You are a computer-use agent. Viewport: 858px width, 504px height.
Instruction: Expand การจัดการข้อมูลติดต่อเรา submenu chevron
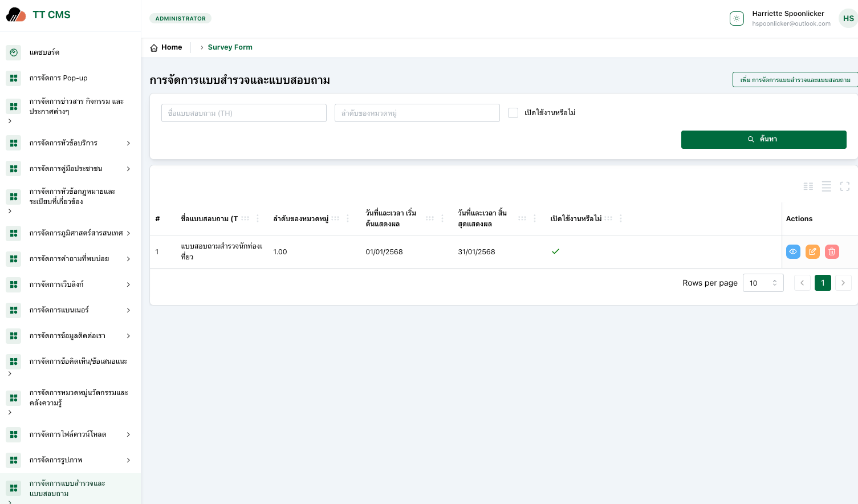[128, 336]
